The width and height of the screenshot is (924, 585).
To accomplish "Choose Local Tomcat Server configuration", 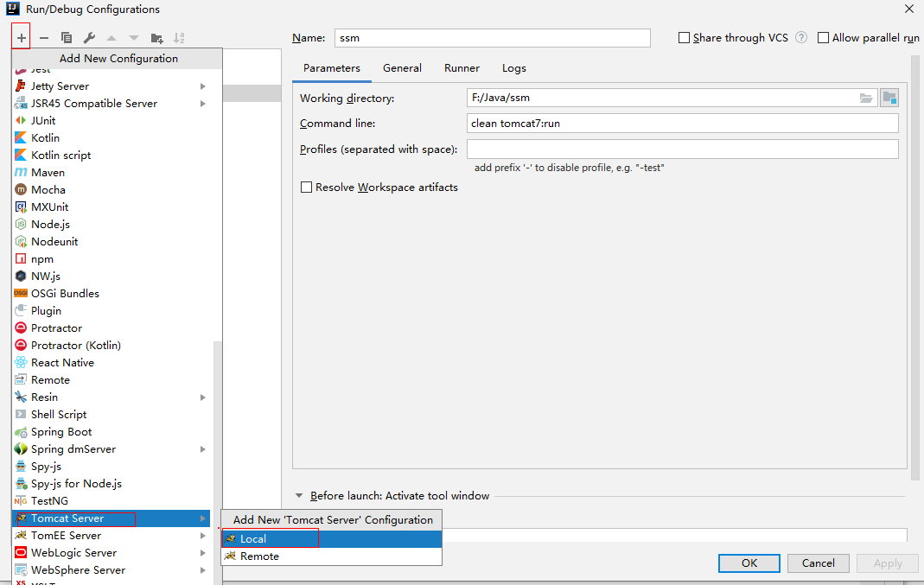I will point(332,538).
